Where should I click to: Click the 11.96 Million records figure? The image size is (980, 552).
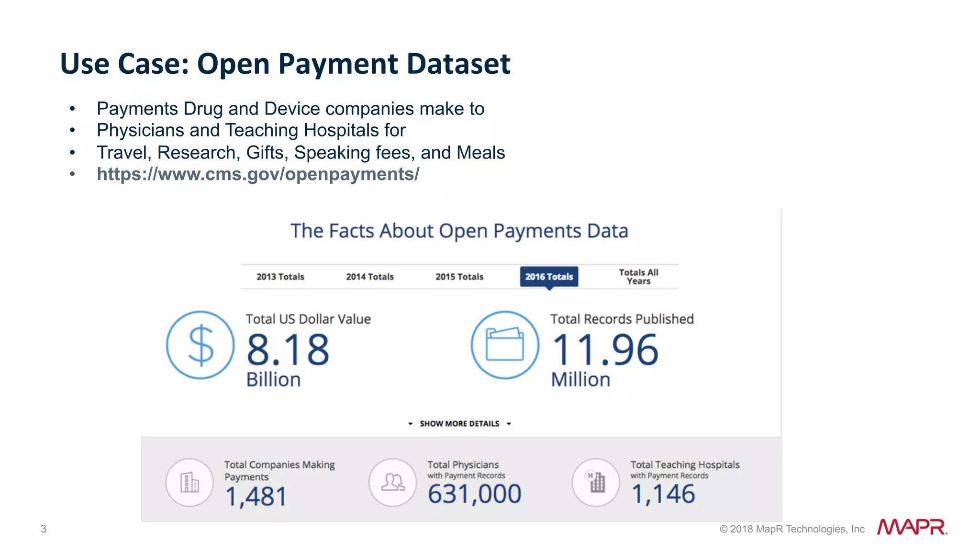pos(605,350)
